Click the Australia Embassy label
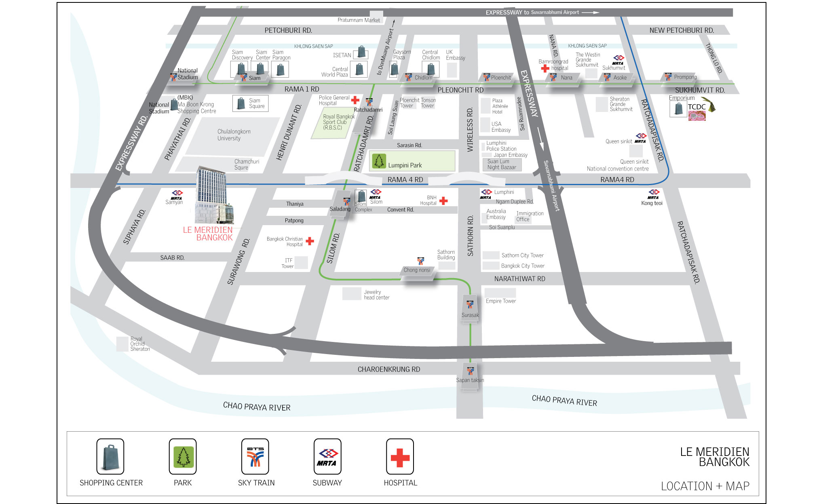Screen dimensions: 840x504 click(496, 214)
